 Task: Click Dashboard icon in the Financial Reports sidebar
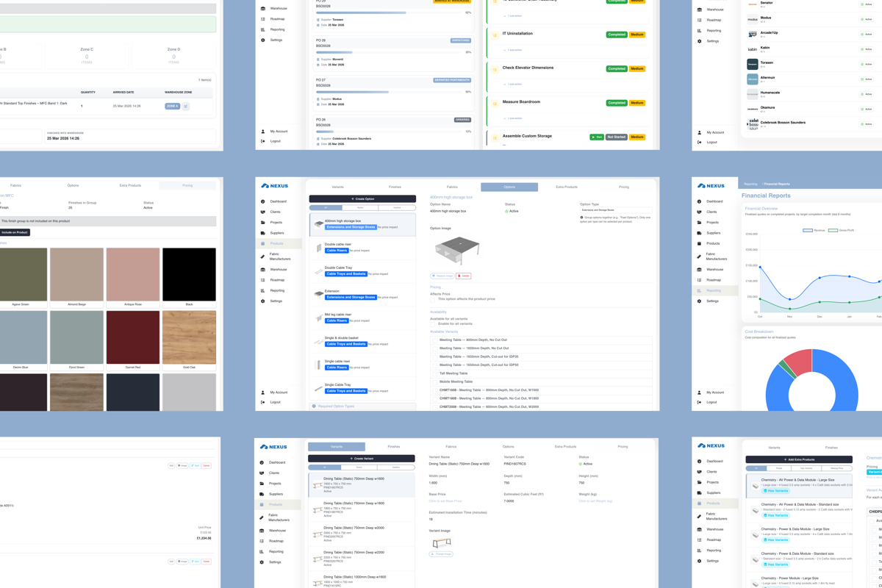pos(699,201)
